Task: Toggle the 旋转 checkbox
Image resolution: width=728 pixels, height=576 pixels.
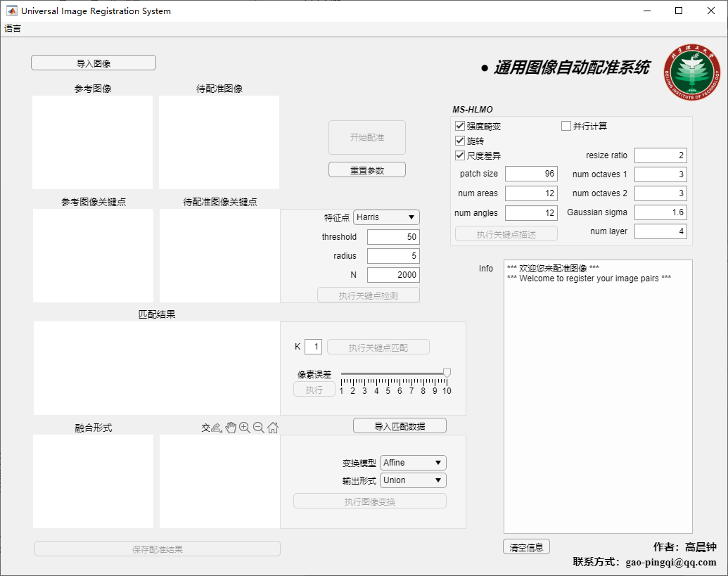Action: pos(460,141)
